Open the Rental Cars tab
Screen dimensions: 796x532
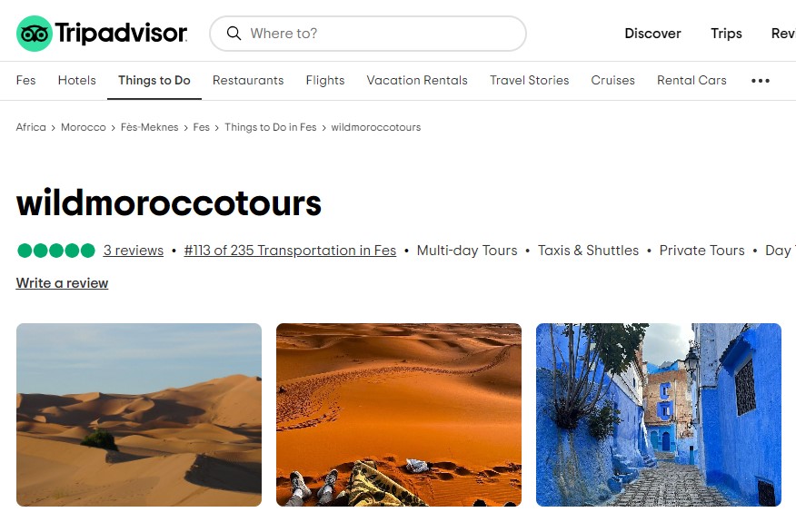pos(692,80)
